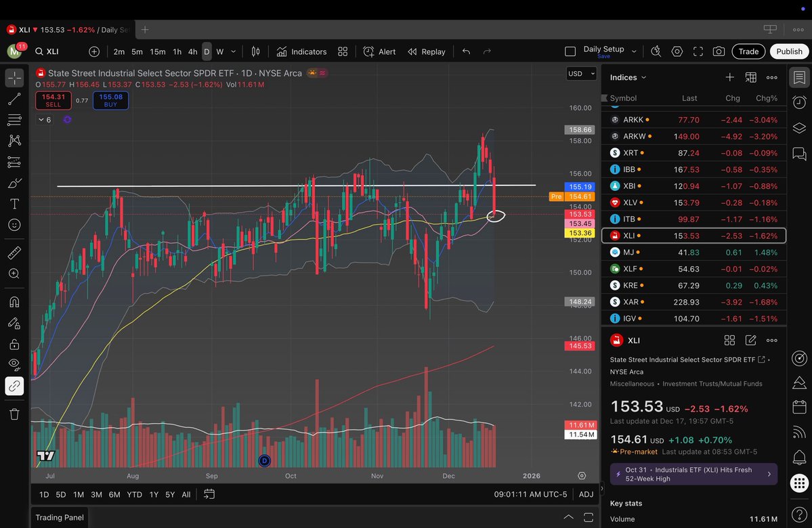Toggle the link drawings tool
The image size is (812, 528).
(14, 386)
